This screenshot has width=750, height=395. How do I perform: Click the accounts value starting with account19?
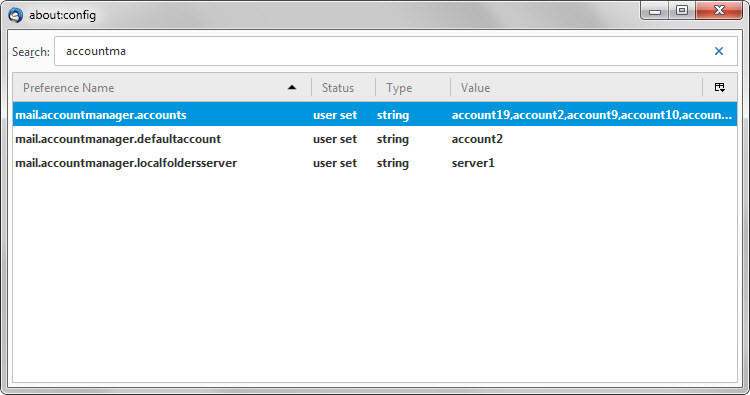point(592,115)
